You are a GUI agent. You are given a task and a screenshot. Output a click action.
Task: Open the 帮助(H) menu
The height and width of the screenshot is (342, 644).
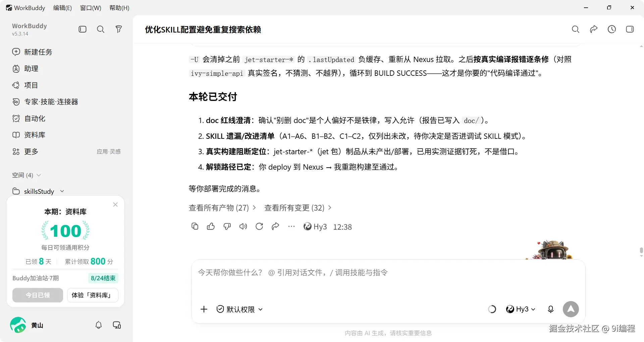[119, 8]
